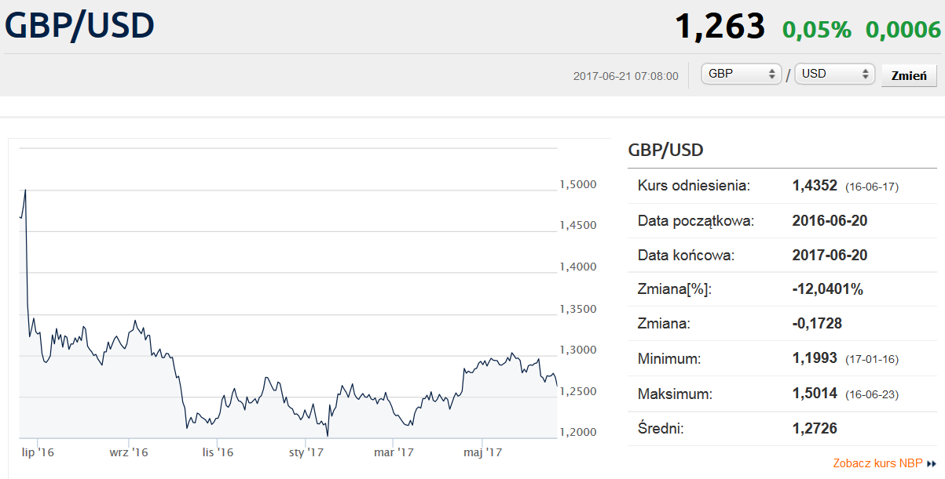Click the Zmiana[%] value -12,0401%

tap(827, 289)
